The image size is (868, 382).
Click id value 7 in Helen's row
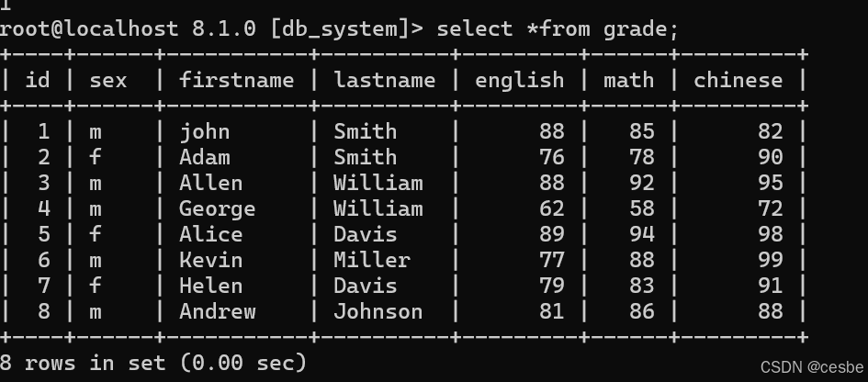tap(44, 286)
